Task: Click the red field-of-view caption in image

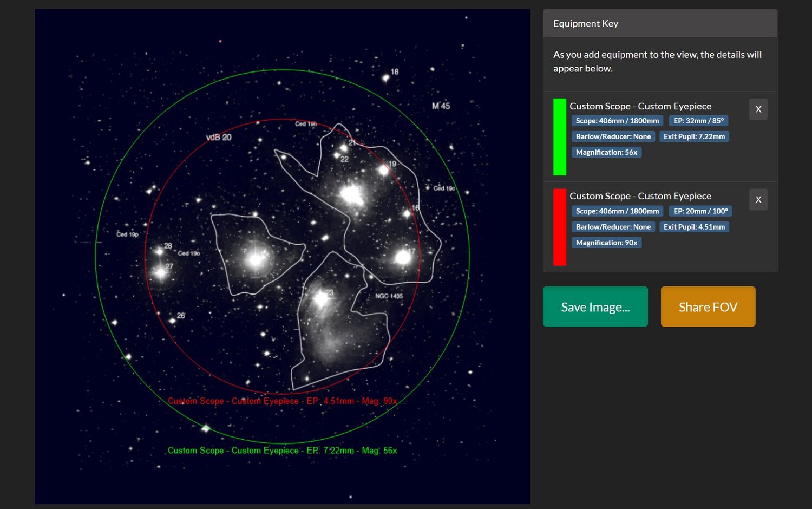Action: 282,401
